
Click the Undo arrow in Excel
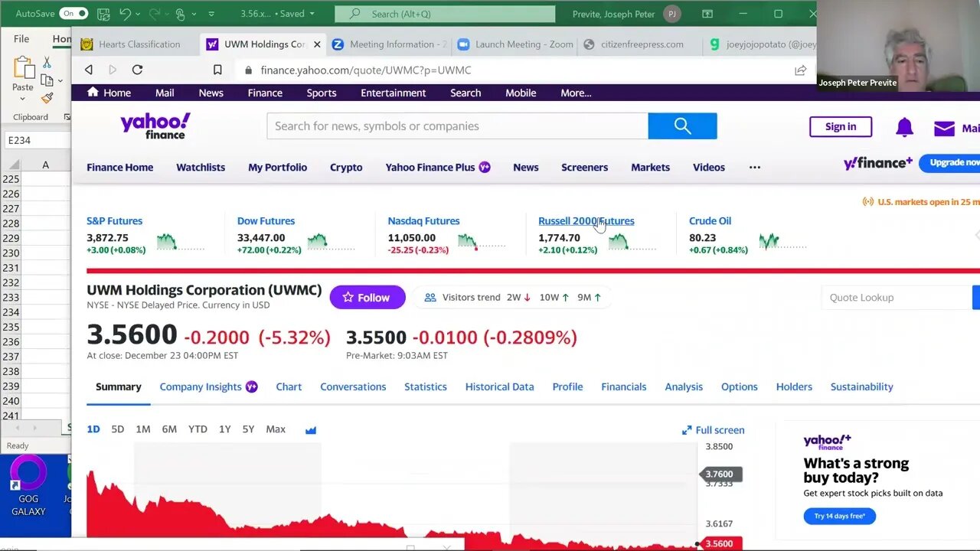[x=125, y=14]
